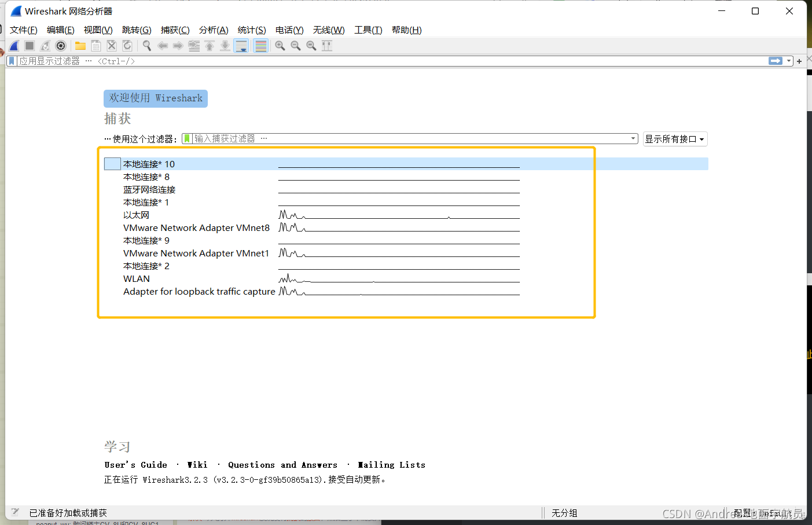Open the 工具(T) menu
This screenshot has width=812, height=525.
point(368,30)
